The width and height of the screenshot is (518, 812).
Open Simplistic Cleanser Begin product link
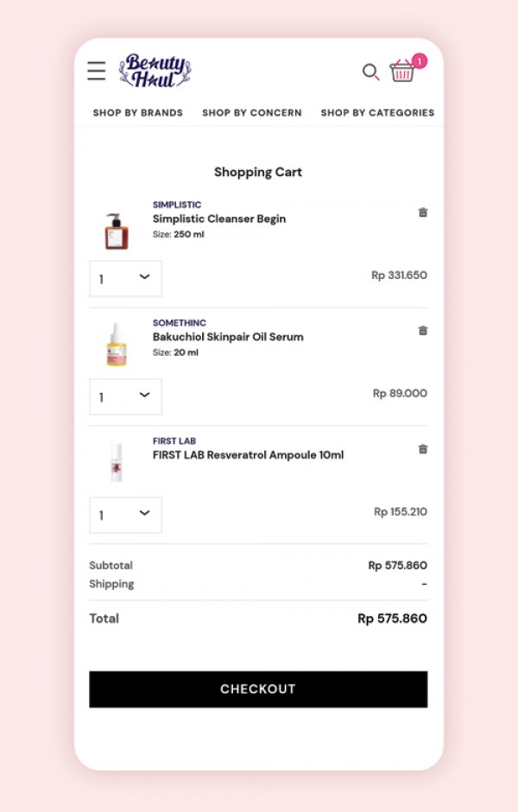click(219, 219)
